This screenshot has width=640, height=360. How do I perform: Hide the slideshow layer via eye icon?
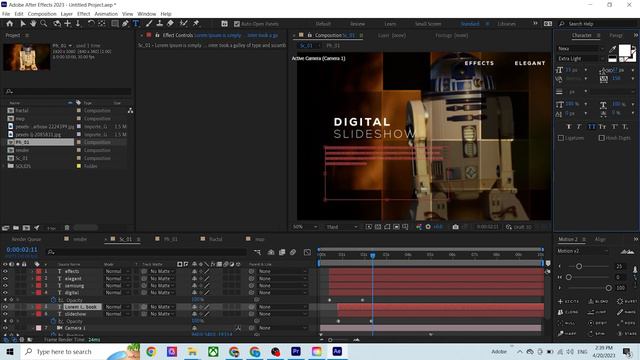(5, 314)
